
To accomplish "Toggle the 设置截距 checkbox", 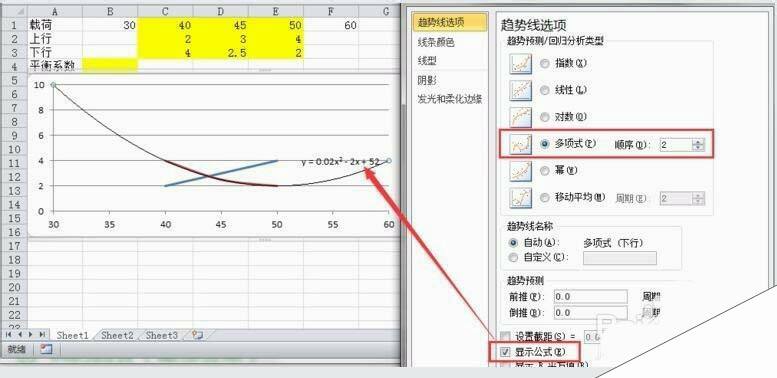I will coord(505,337).
